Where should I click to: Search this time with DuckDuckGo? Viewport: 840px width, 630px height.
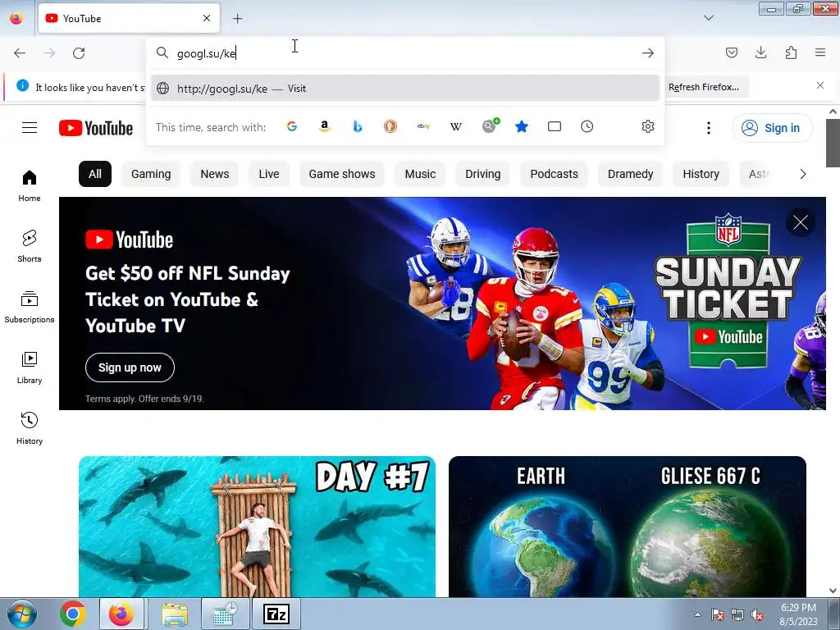click(x=390, y=126)
